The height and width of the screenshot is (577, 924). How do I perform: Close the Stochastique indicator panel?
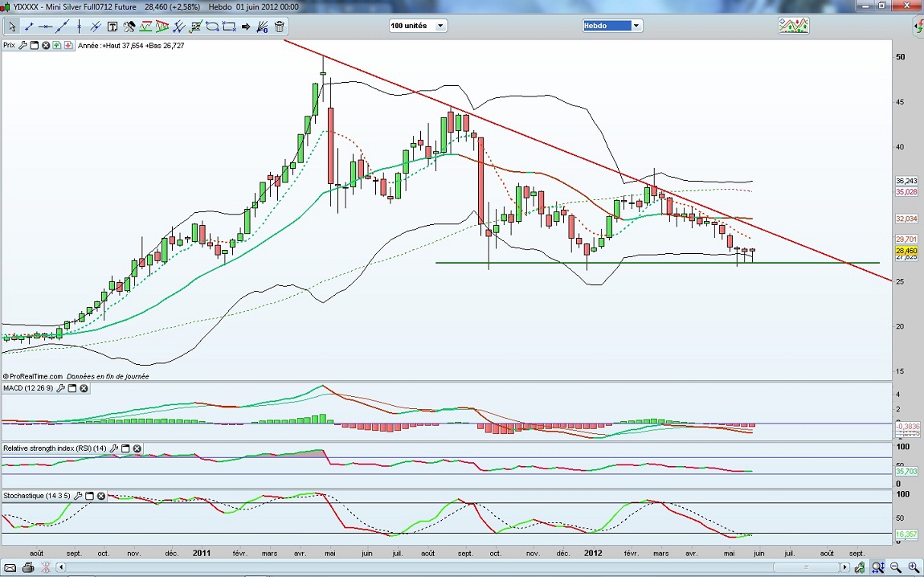pyautogui.click(x=101, y=496)
